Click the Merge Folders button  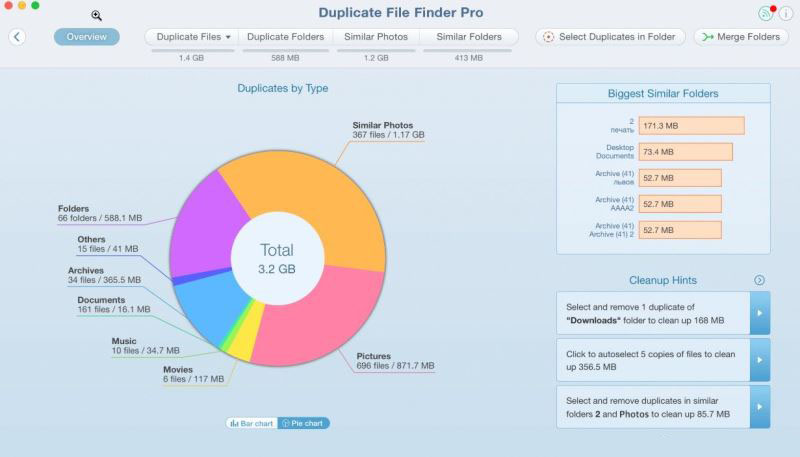pos(741,37)
